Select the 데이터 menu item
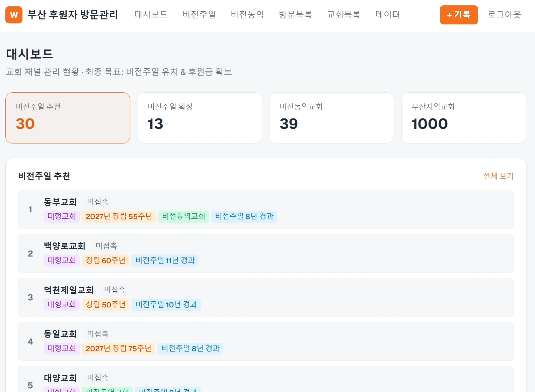This screenshot has height=392, width=535. click(388, 14)
